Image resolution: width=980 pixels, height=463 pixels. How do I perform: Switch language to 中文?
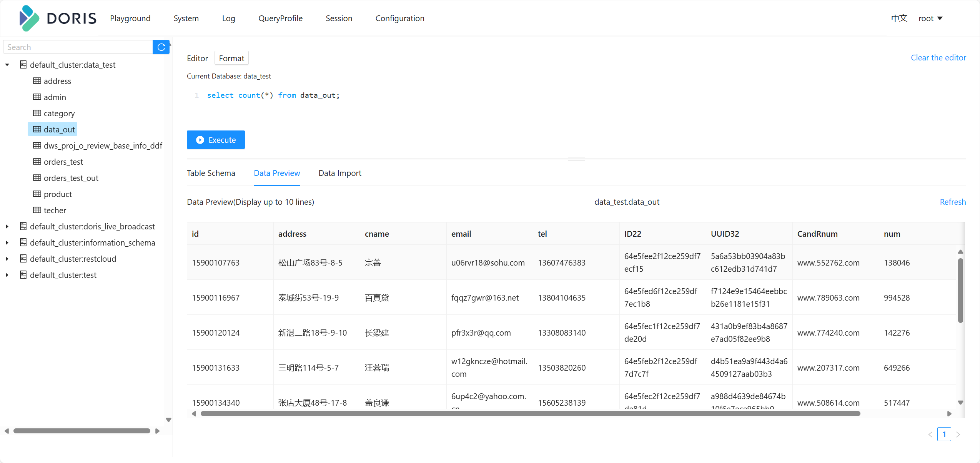[x=899, y=18]
